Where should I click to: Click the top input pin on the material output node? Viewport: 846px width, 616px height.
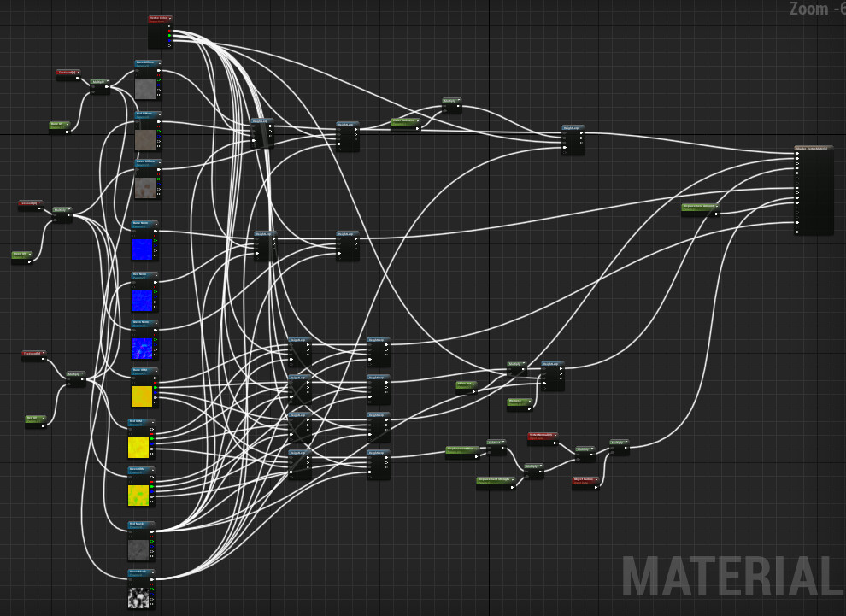coord(797,153)
